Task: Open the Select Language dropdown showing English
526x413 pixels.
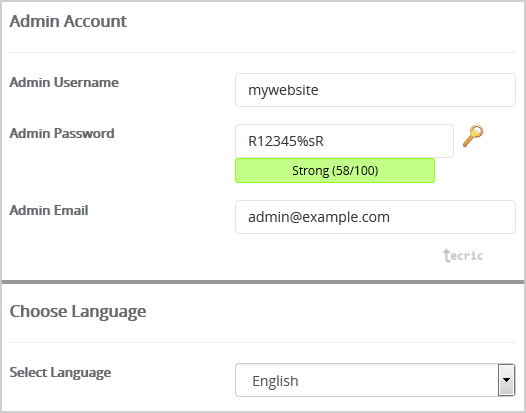Action: (375, 380)
